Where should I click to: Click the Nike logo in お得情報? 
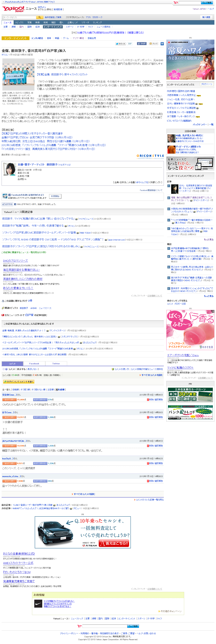coord(38,603)
